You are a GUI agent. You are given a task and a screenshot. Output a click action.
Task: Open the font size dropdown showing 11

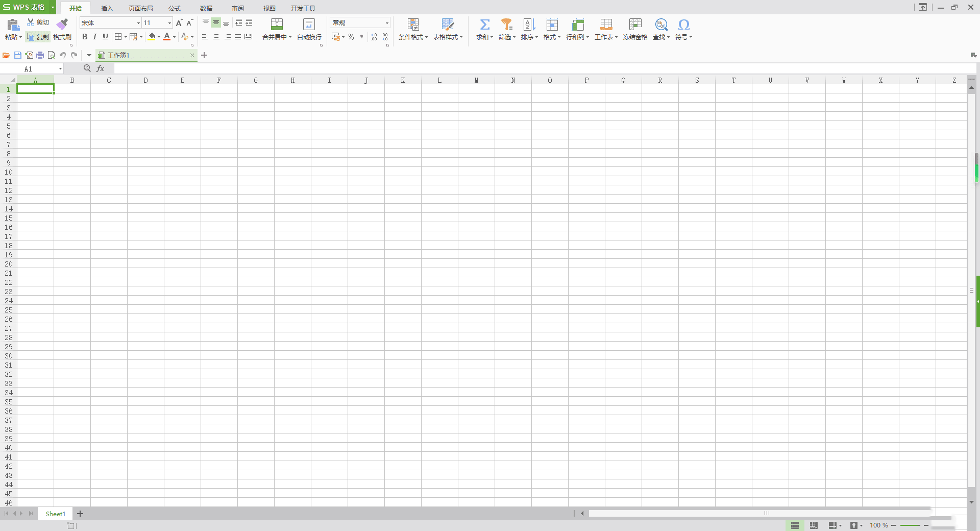(x=169, y=23)
